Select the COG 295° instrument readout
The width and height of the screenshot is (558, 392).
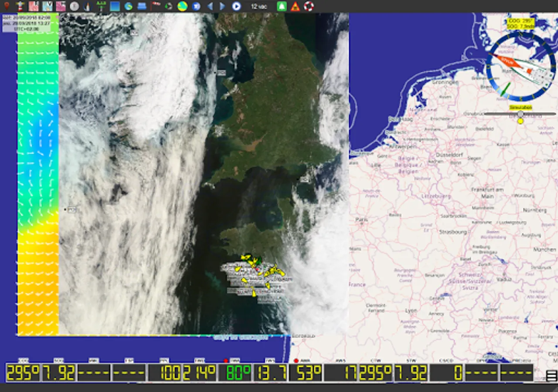23,373
